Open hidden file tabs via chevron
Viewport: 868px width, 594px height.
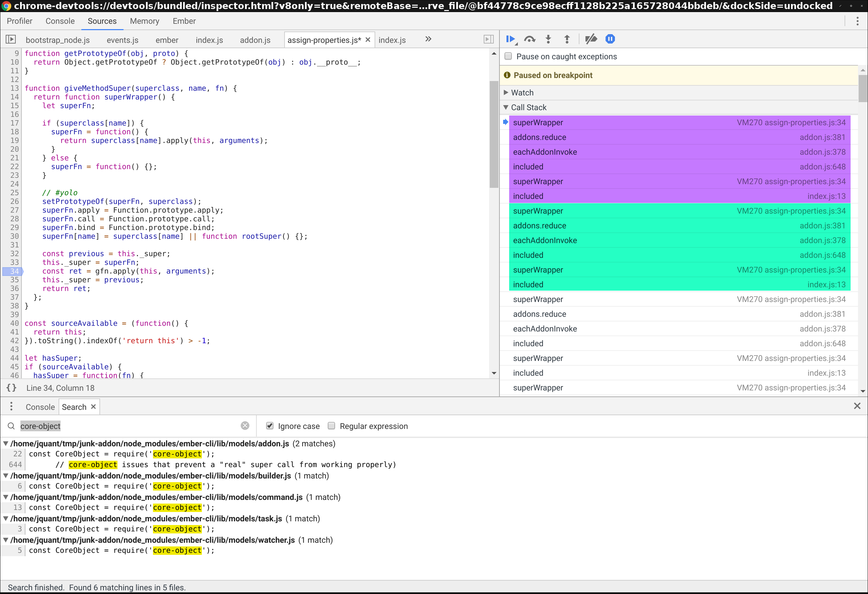428,39
